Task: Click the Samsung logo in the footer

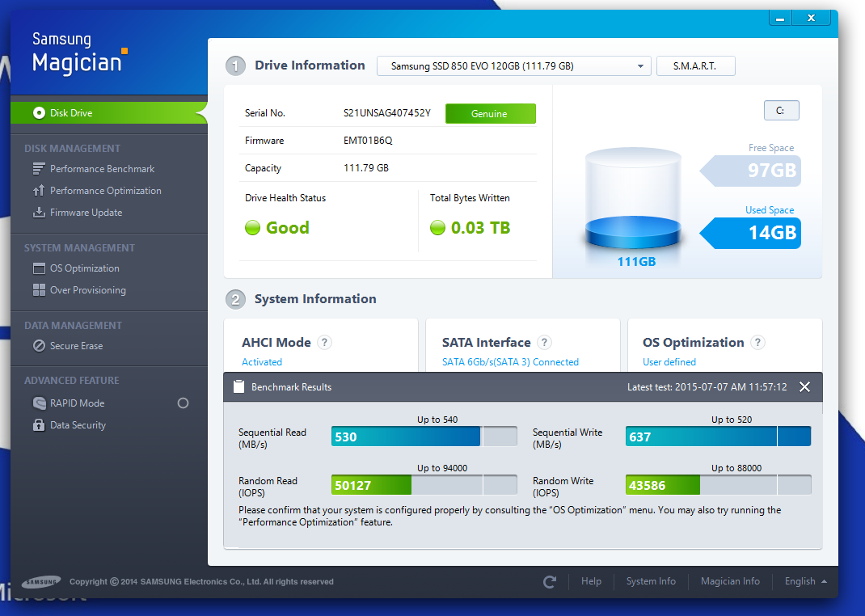Action: coord(41,582)
